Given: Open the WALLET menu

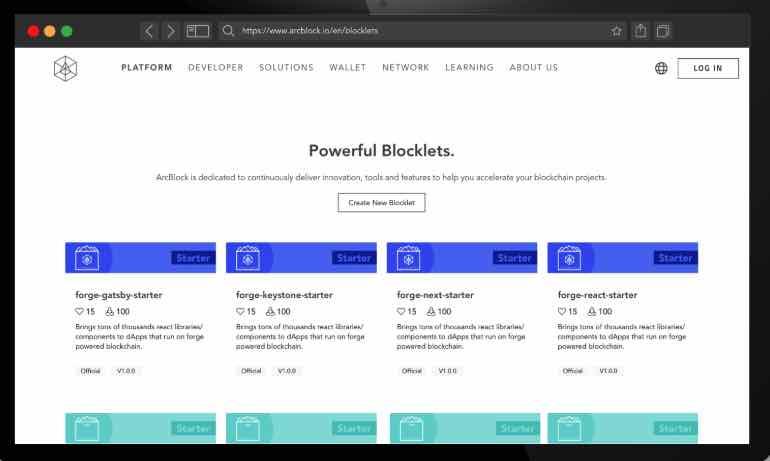Looking at the screenshot, I should click(x=348, y=68).
